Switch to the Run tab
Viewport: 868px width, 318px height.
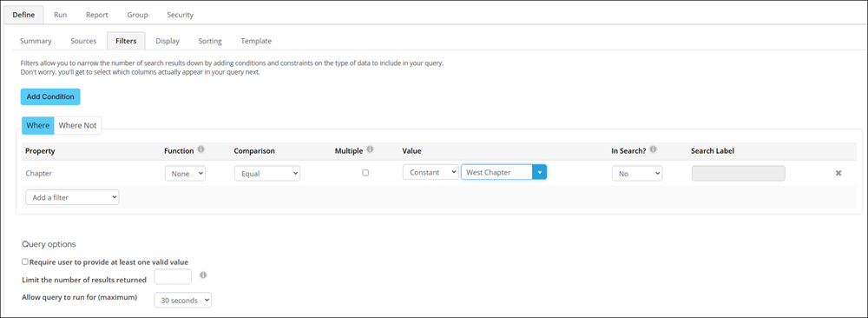pos(61,15)
